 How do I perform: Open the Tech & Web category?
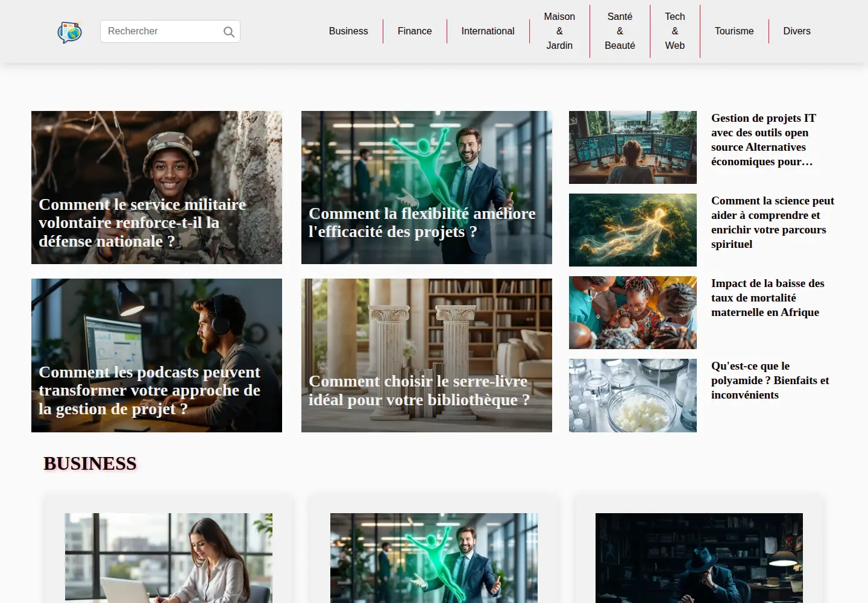pyautogui.click(x=675, y=31)
